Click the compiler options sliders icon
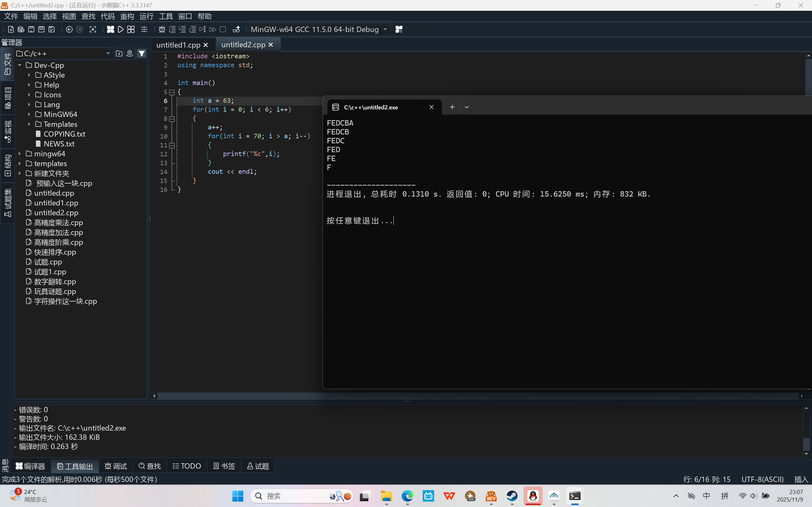812x507 pixels. pyautogui.click(x=144, y=29)
